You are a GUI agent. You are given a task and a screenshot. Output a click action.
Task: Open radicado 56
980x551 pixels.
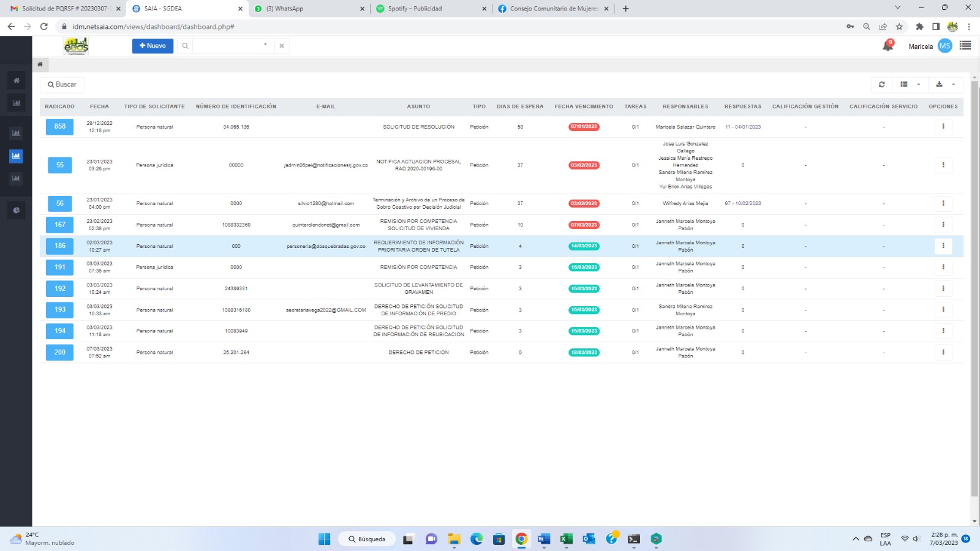pos(59,203)
